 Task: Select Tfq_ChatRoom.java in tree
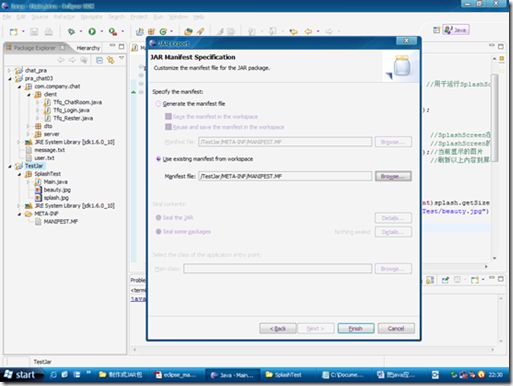coord(77,102)
